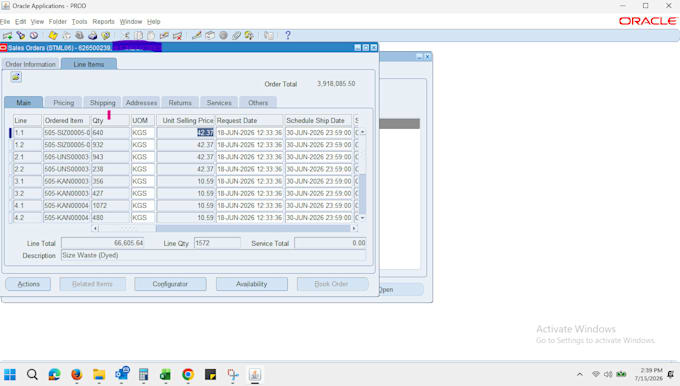
Task: Switch to the Shipping sub-tab
Action: [102, 103]
